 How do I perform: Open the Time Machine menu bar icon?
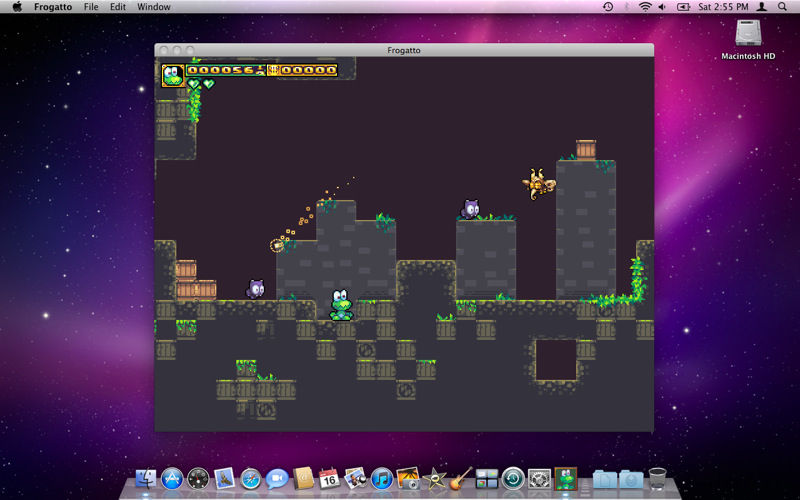pos(608,7)
